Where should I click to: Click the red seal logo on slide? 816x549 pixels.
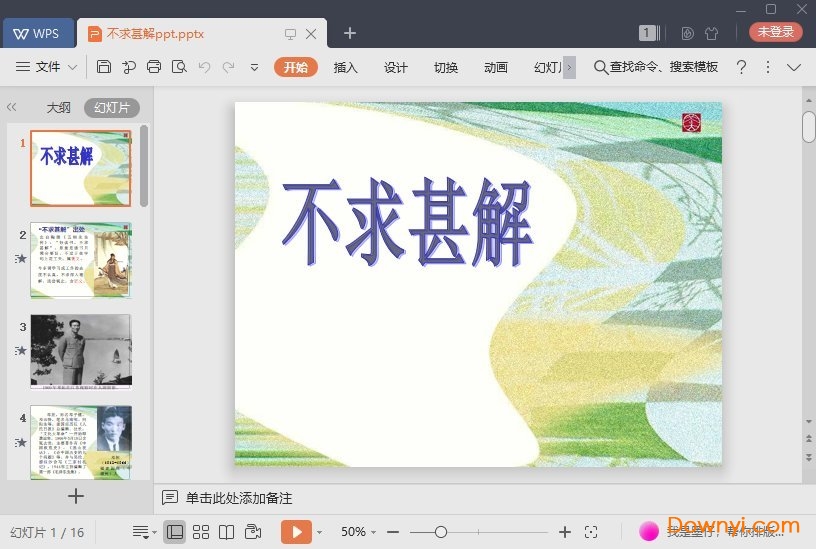tap(692, 123)
